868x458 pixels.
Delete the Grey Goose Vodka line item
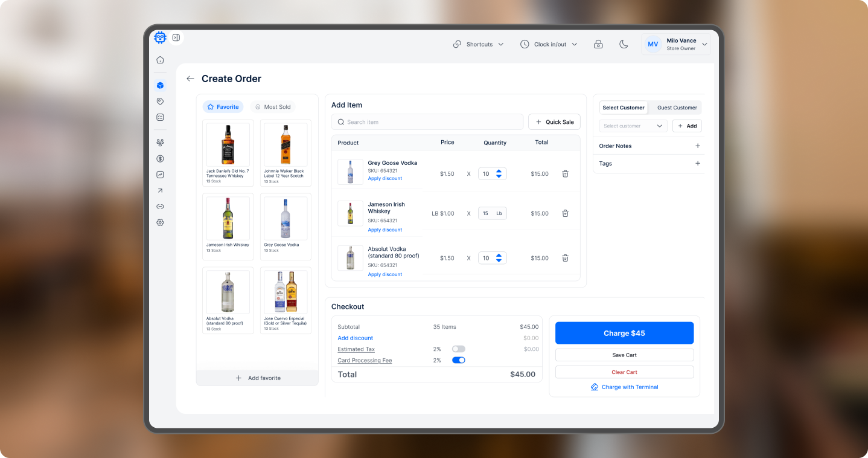pos(565,174)
